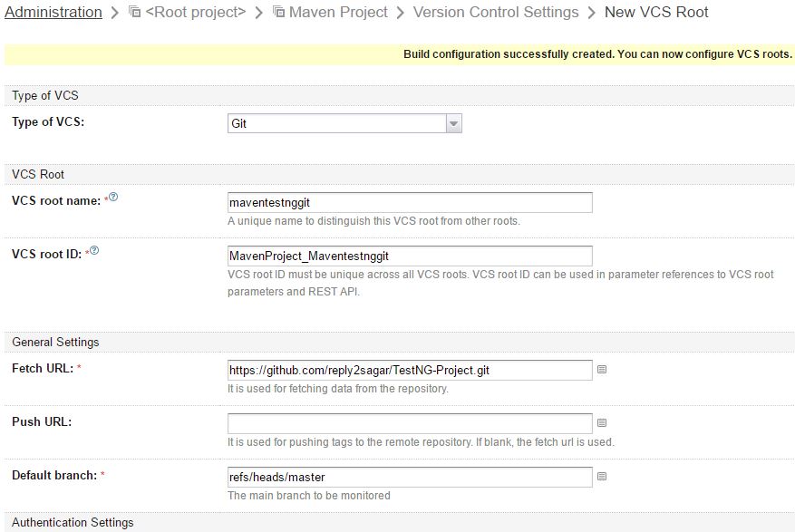Open parameter picker icon next to Default branch

(x=602, y=477)
